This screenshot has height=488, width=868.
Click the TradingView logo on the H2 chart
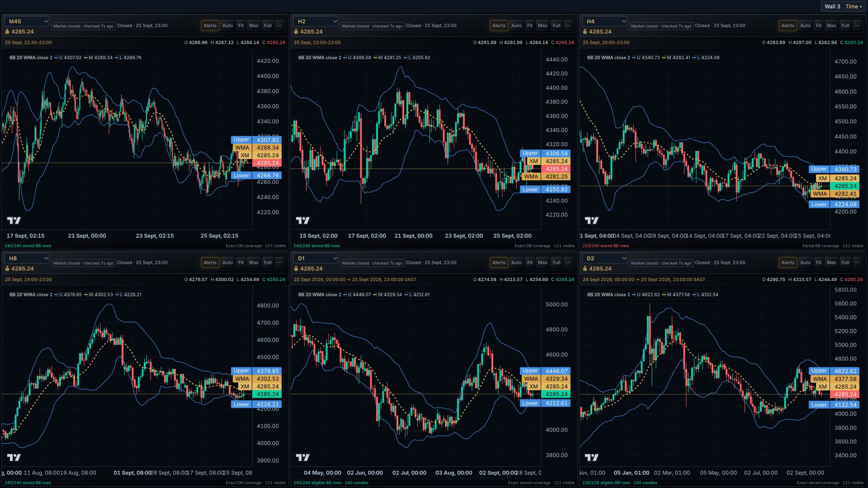(x=302, y=221)
